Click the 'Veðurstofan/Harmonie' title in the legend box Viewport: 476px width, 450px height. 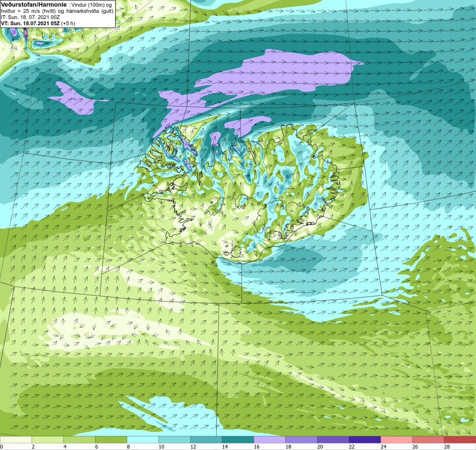click(34, 5)
